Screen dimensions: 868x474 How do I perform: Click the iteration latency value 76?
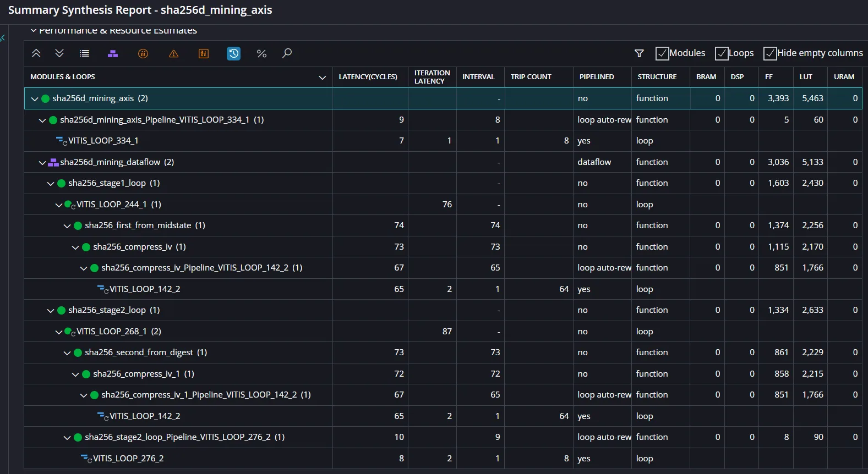447,205
